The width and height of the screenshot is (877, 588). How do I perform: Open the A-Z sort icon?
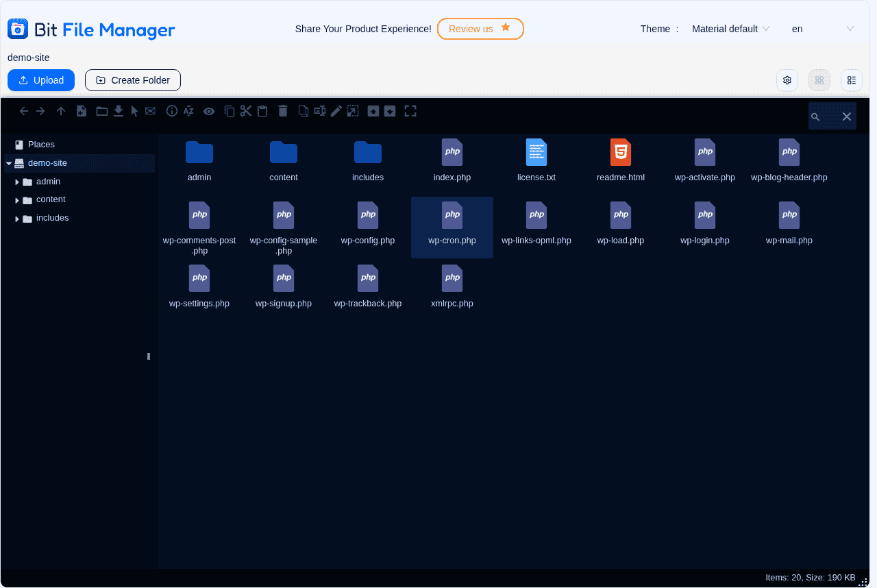[188, 111]
